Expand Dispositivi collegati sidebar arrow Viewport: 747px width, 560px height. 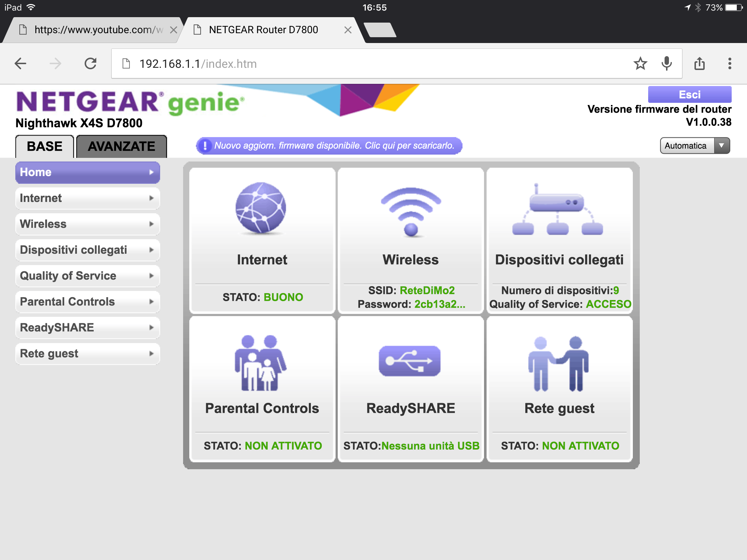151,250
